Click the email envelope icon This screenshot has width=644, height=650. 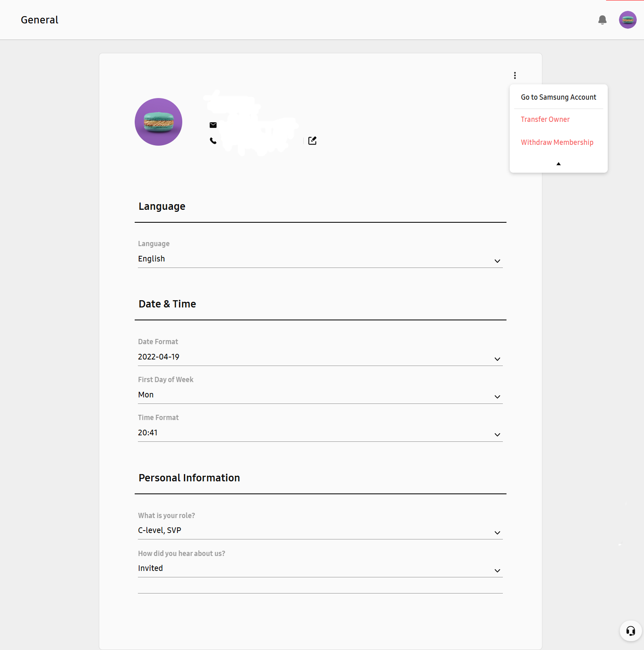(213, 125)
